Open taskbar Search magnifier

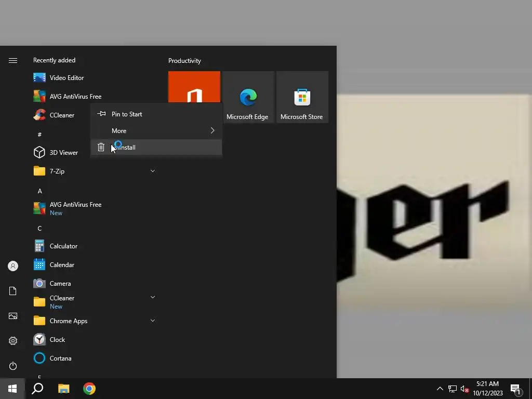[37, 389]
